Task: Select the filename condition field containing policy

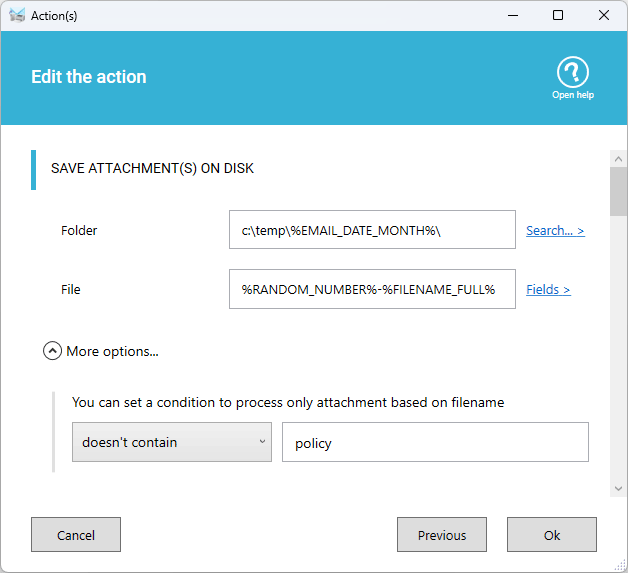Action: (435, 442)
